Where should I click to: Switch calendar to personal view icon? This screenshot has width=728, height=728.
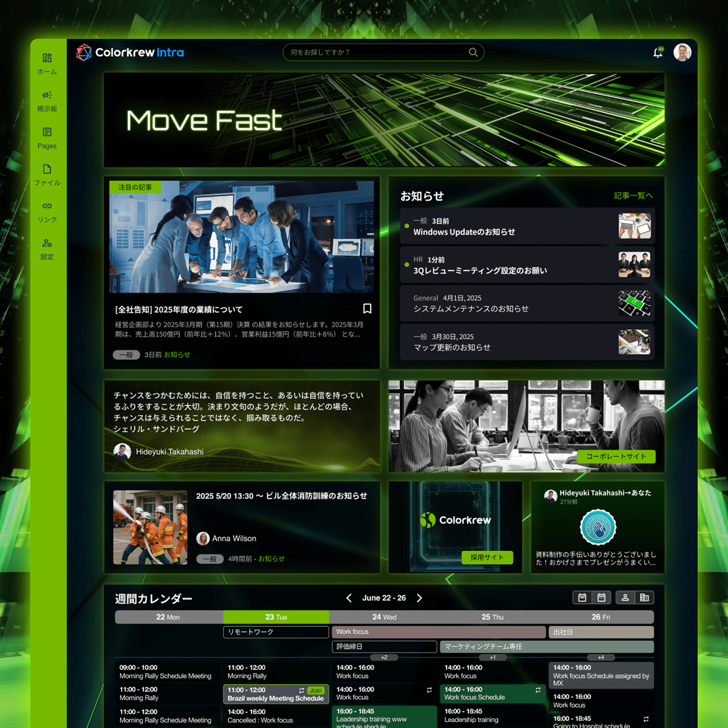[625, 598]
